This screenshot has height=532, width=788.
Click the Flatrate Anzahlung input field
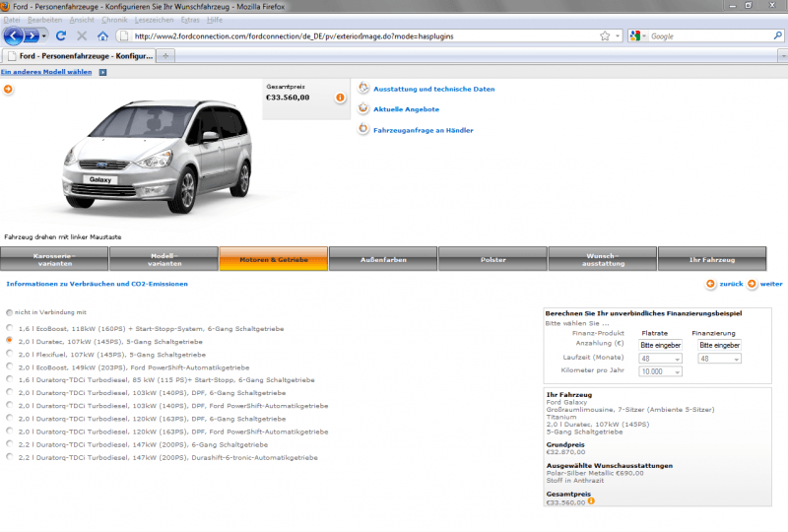tap(660, 346)
